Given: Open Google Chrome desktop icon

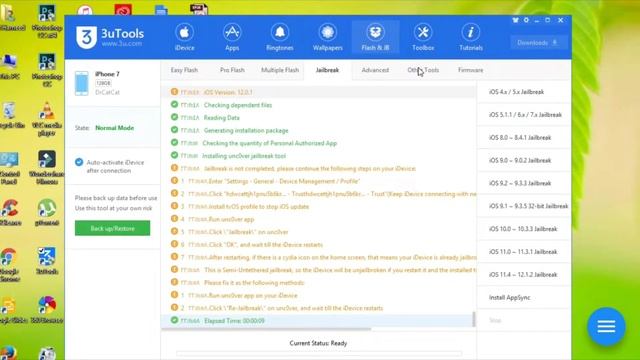Looking at the screenshot, I should pyautogui.click(x=9, y=264).
